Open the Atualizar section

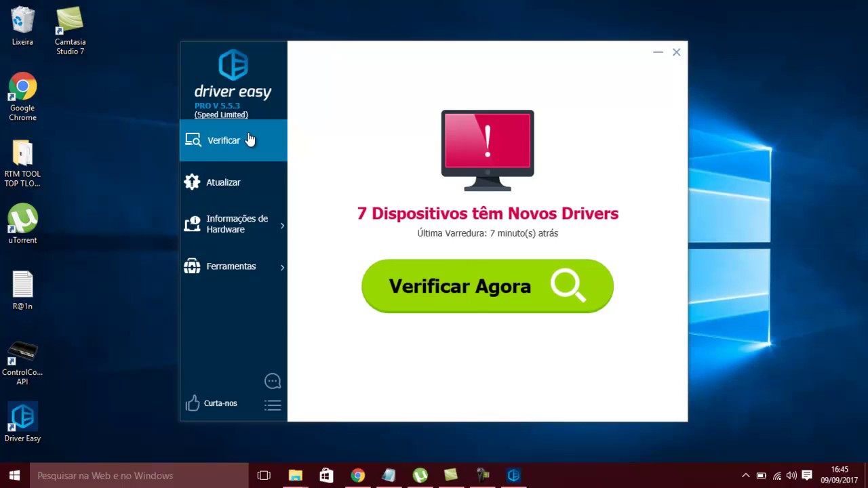[233, 182]
